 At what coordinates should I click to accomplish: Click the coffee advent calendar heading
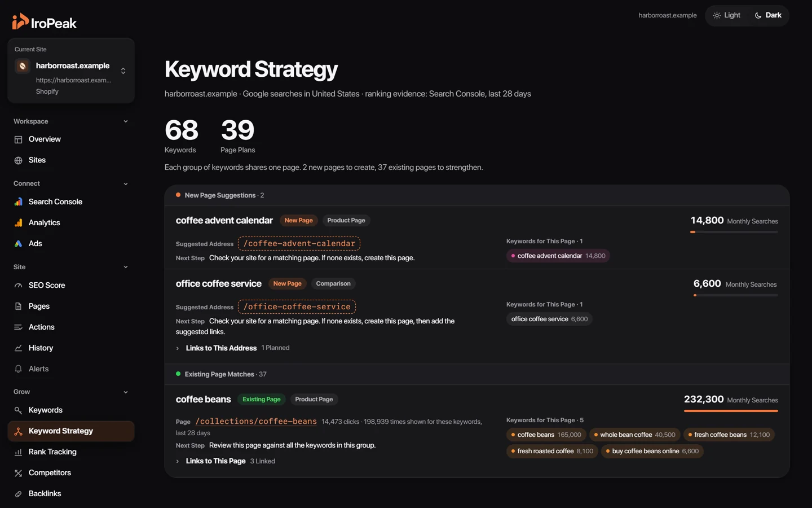coord(224,221)
